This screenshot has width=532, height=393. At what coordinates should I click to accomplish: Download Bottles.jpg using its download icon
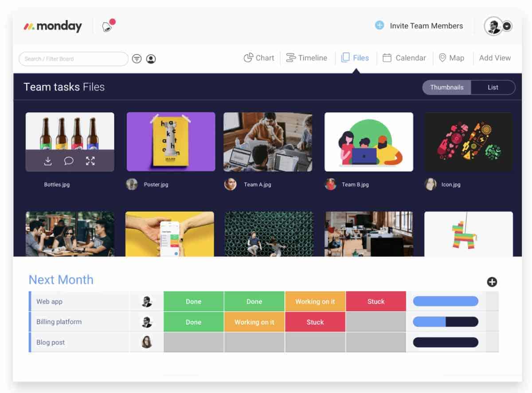(47, 161)
